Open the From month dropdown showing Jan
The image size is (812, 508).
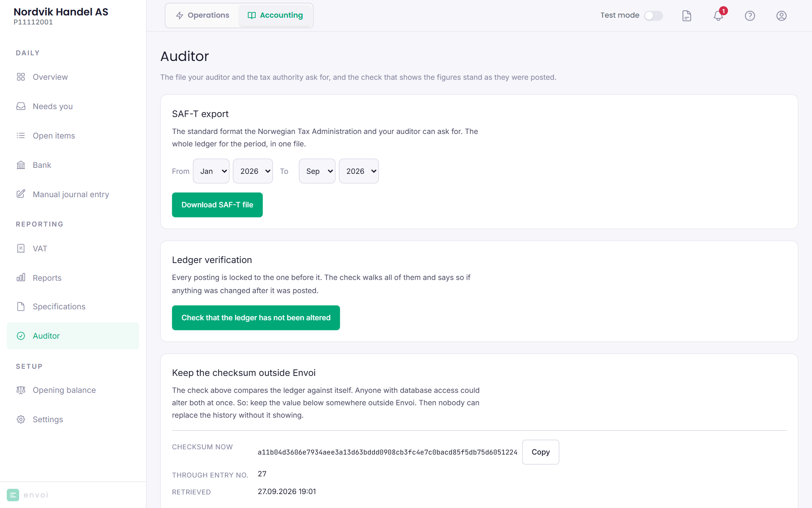coord(211,171)
